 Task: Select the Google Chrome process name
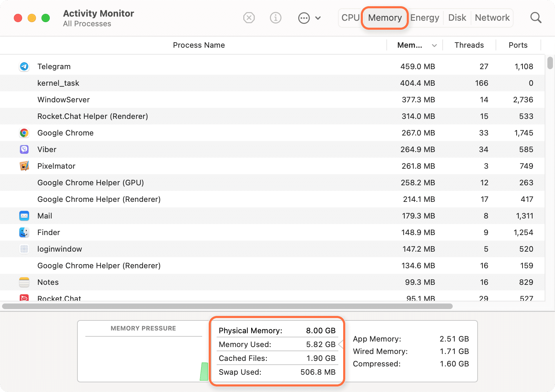[65, 133]
